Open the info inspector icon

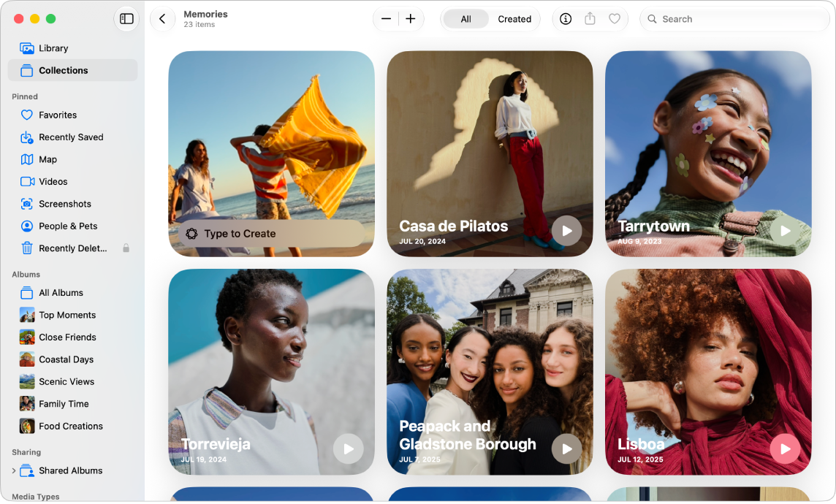(x=566, y=19)
